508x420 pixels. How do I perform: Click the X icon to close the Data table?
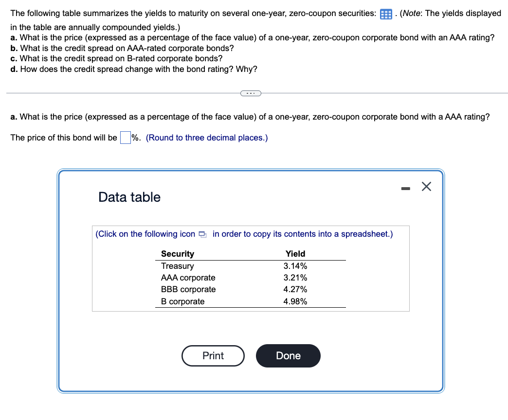click(426, 186)
